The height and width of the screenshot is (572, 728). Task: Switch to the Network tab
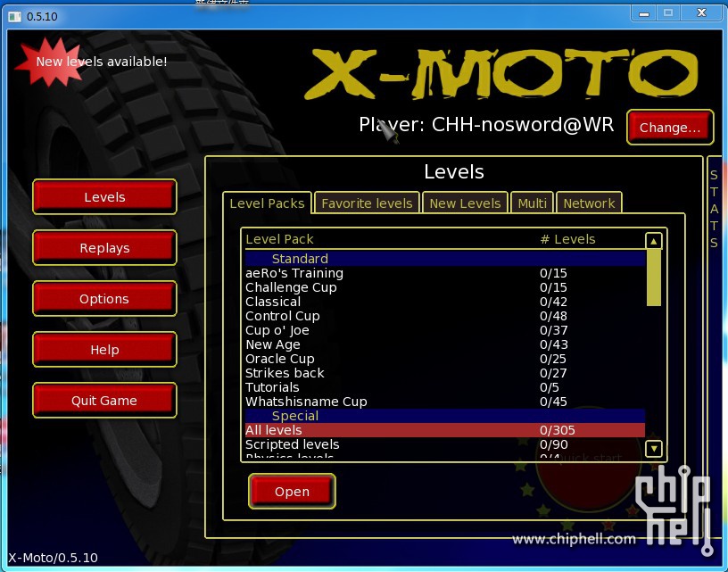coord(589,203)
